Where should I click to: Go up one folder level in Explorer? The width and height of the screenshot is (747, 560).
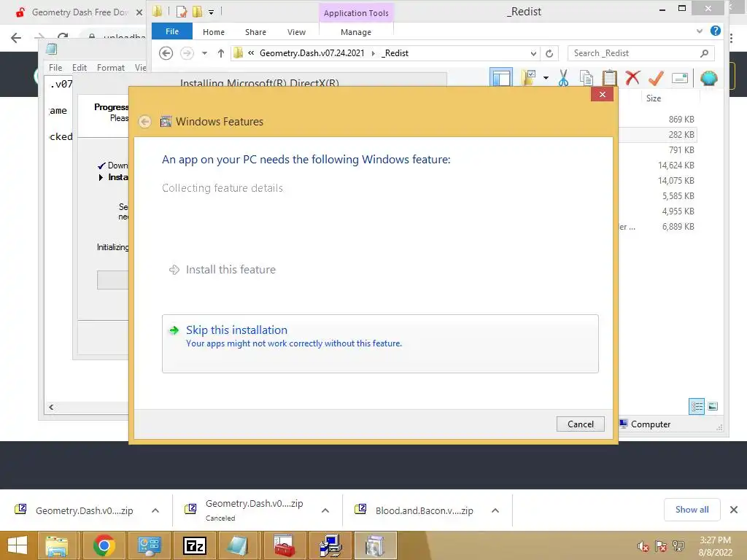[x=220, y=53]
